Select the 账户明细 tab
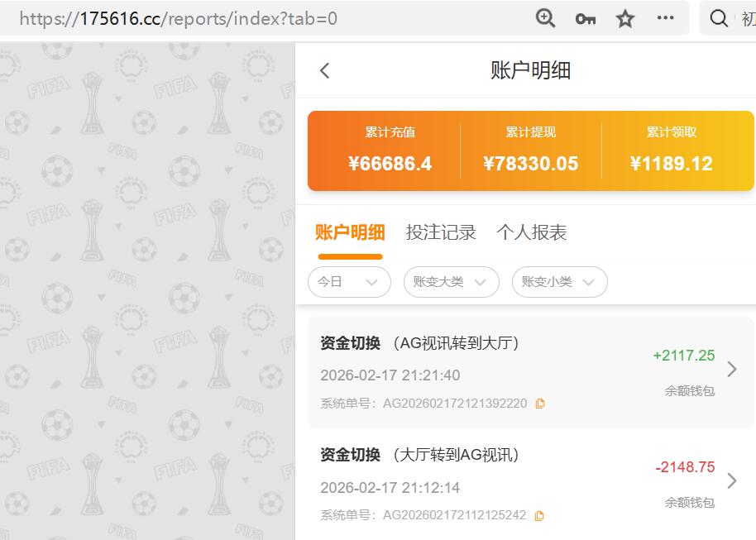 tap(351, 232)
